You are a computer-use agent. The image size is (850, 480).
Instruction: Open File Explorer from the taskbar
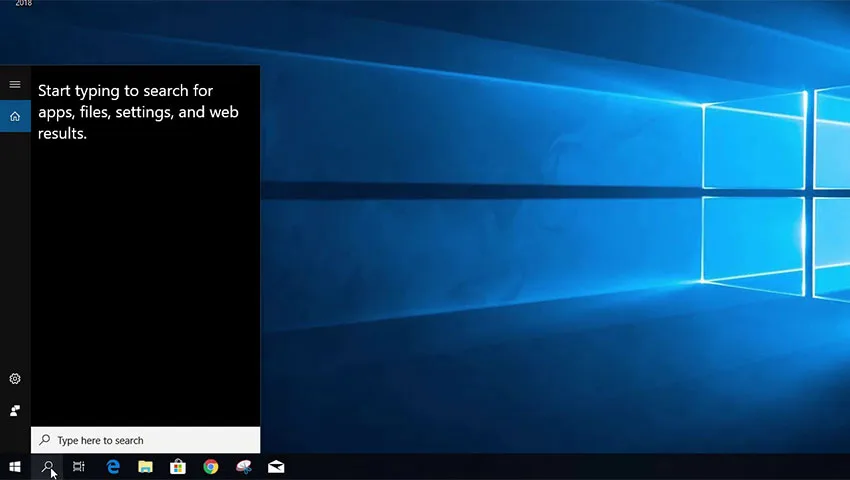pos(145,466)
